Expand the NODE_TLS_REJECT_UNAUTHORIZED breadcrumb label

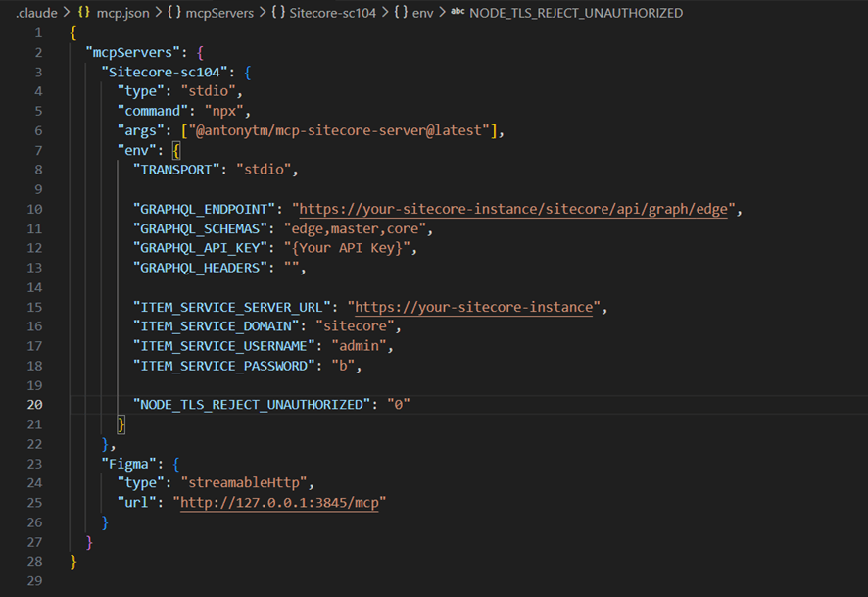coord(576,13)
